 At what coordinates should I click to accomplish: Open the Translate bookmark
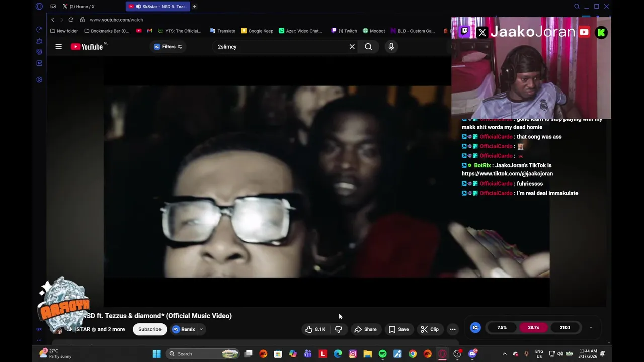tap(222, 31)
